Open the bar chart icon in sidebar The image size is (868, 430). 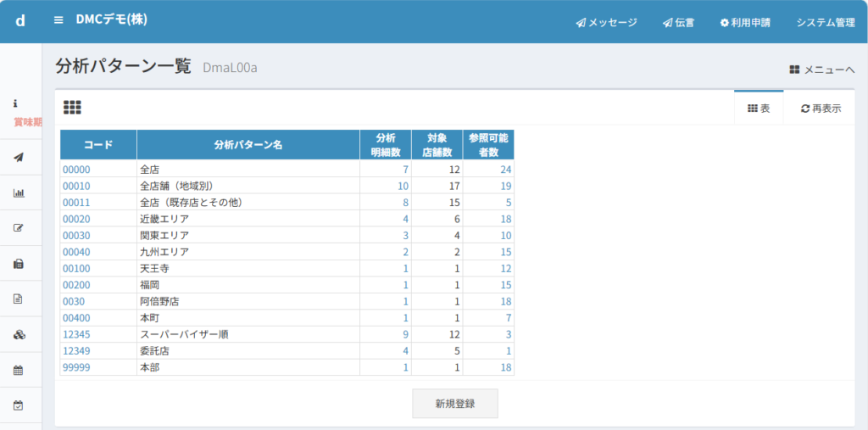tap(19, 193)
